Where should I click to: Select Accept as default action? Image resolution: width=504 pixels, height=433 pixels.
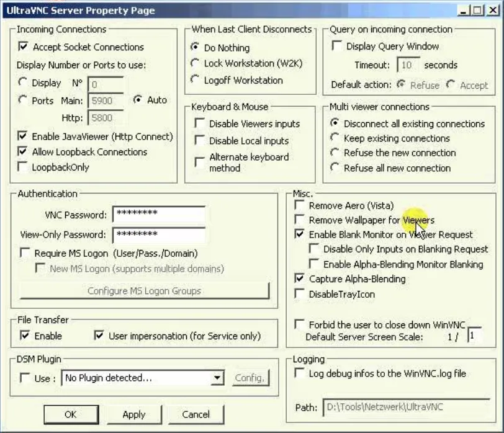coord(451,84)
